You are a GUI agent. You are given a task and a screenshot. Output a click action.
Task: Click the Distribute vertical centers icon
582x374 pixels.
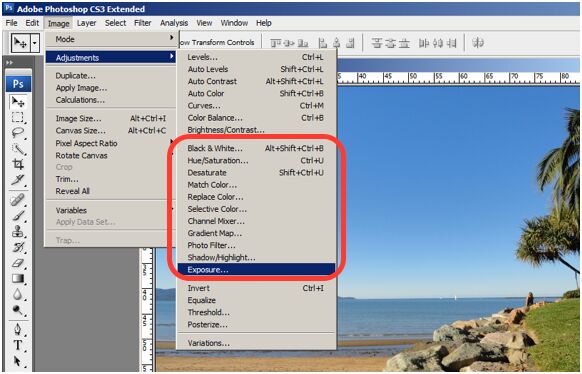pyautogui.click(x=390, y=43)
